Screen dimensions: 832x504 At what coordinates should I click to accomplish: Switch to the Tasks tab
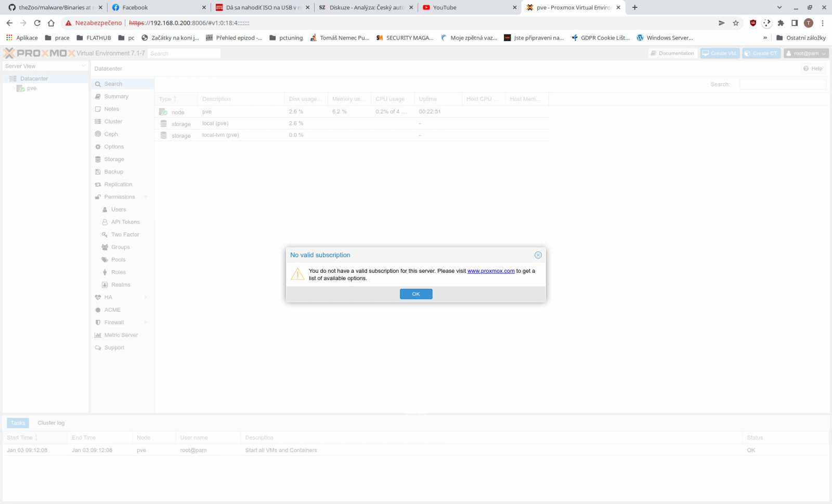(18, 423)
